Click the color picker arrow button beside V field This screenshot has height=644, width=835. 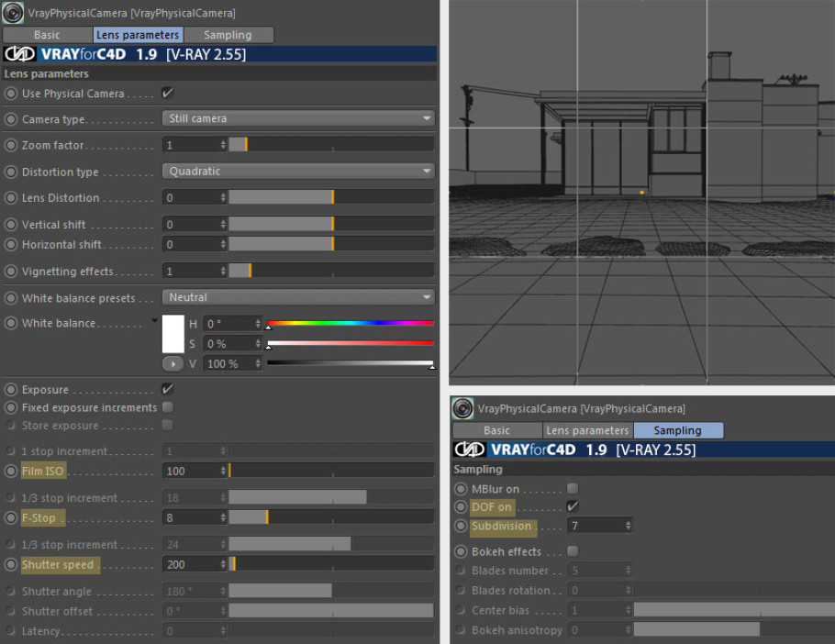point(173,364)
